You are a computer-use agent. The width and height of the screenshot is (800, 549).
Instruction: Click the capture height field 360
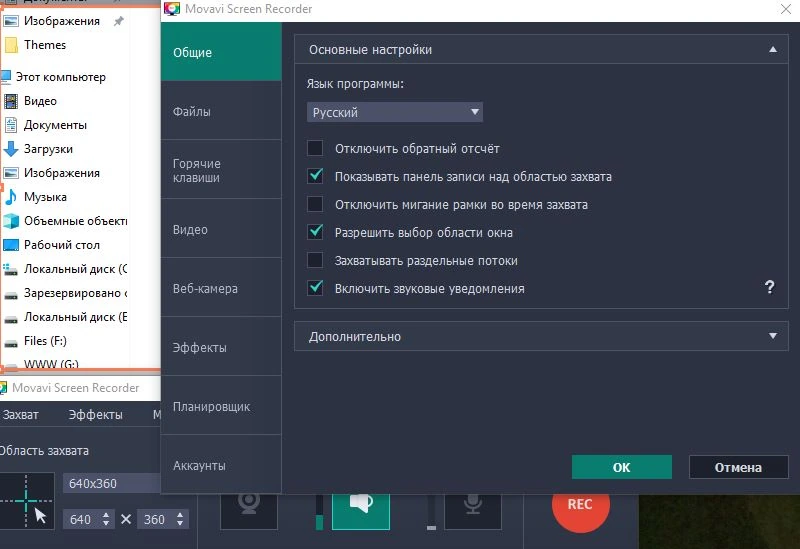pyautogui.click(x=155, y=519)
